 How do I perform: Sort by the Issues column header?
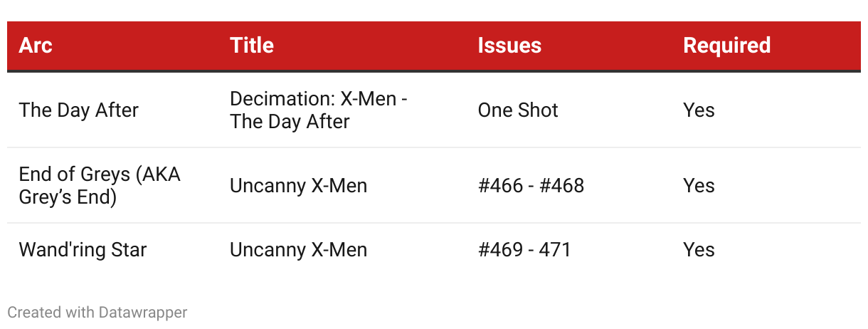[509, 46]
